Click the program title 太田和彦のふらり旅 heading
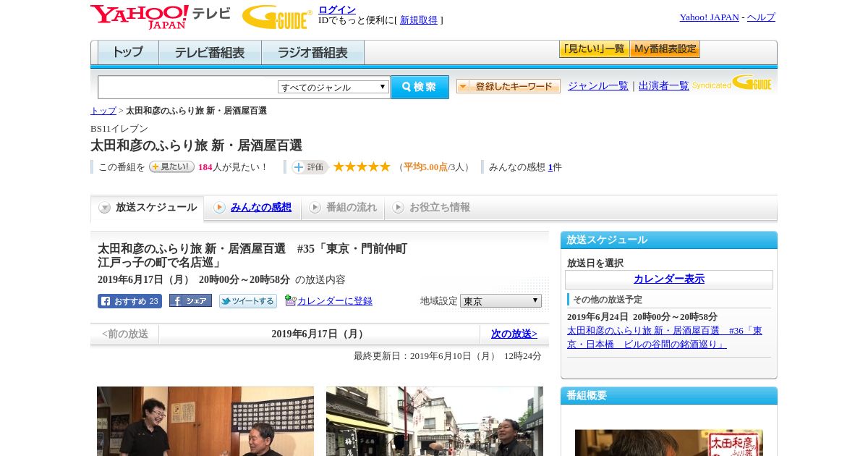868x456 pixels. click(196, 145)
